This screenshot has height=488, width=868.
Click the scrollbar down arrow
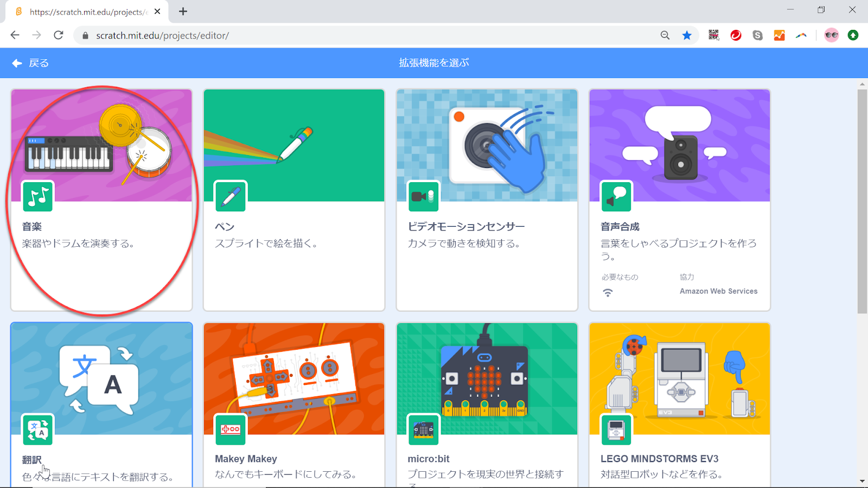pos(862,481)
